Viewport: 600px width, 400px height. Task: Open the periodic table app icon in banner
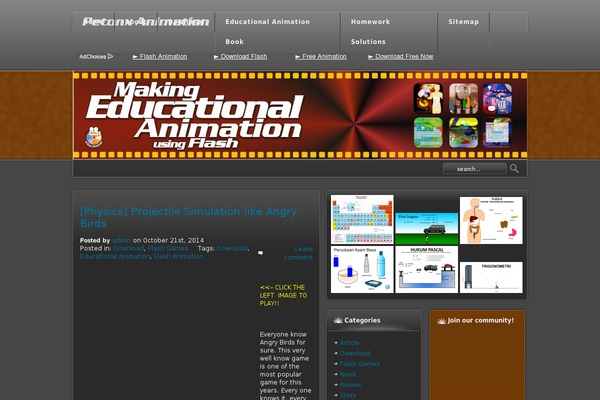(428, 133)
